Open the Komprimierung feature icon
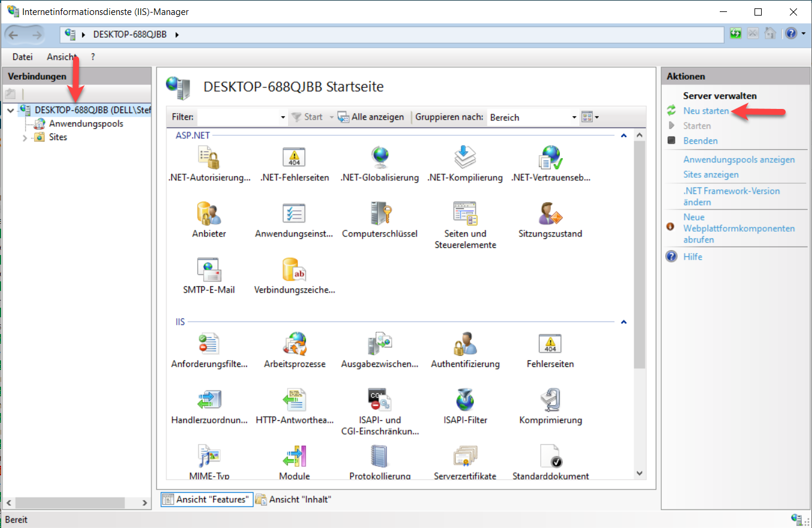812x528 pixels. 550,400
